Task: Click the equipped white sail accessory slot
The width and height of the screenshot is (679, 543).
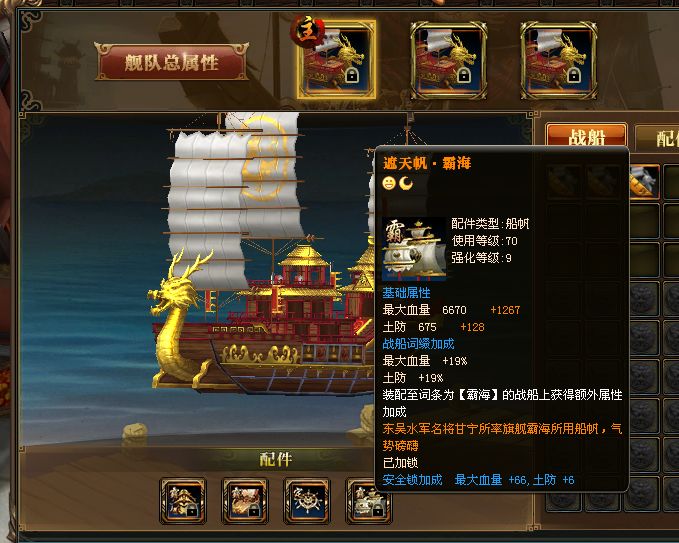Action: (368, 503)
